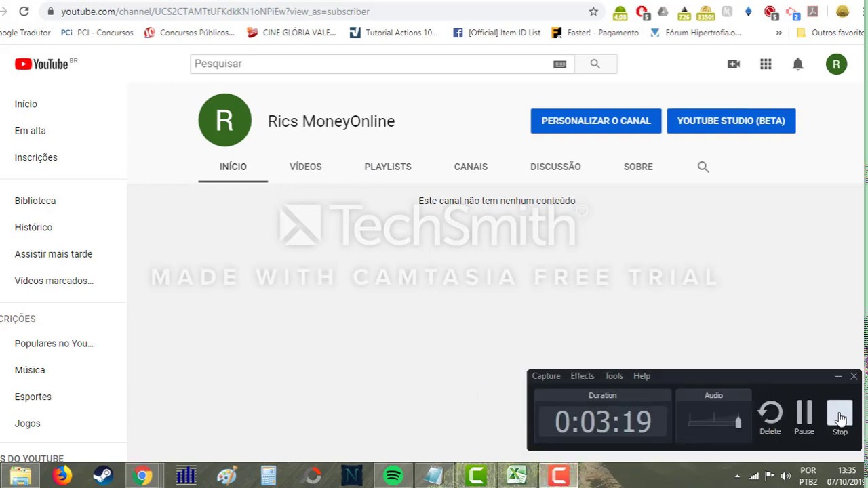Open the Tools menu in Camtasia recorder

pos(614,376)
